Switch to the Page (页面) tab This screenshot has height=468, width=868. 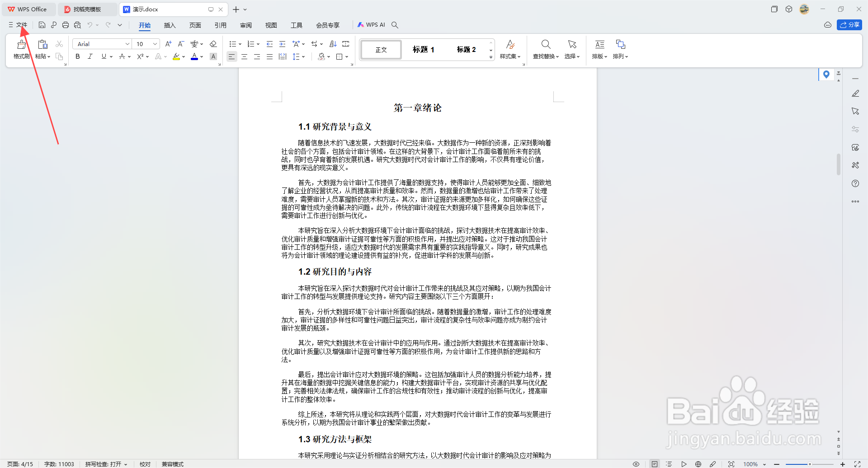195,25
